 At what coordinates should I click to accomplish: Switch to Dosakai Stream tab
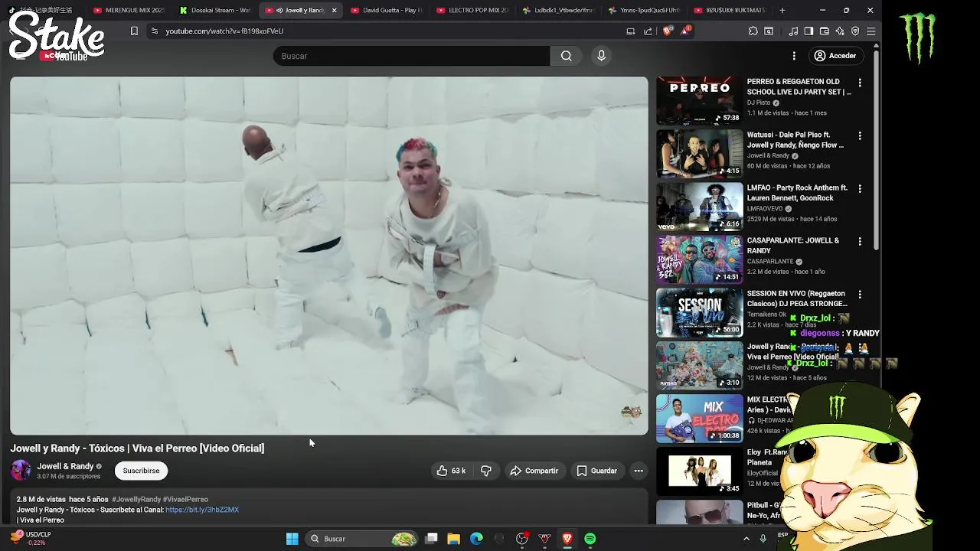[215, 10]
